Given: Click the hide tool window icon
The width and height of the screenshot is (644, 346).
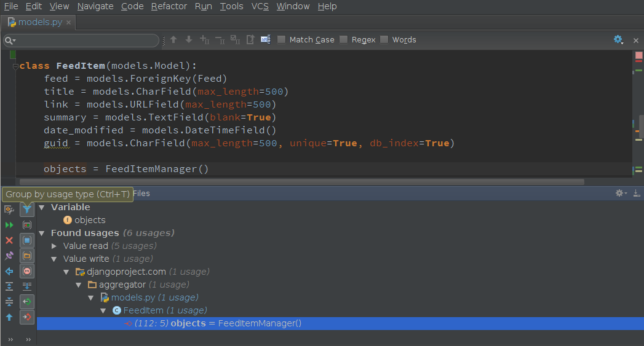Looking at the screenshot, I should point(636,193).
